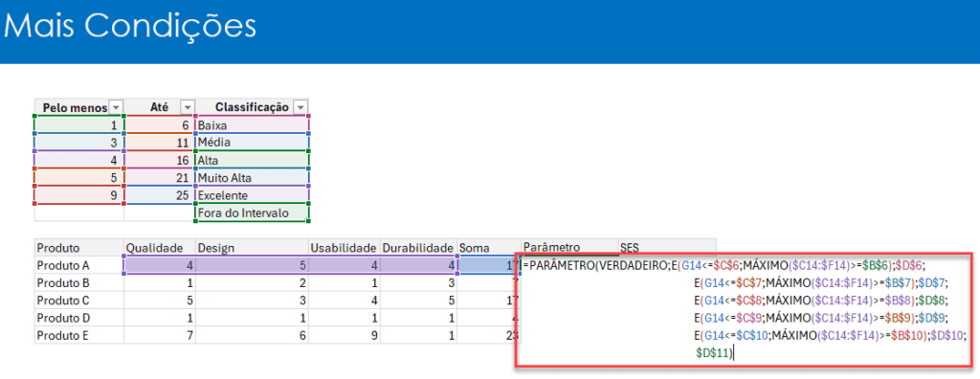The image size is (980, 379).
Task: Select Usabilidade value for Produto C
Action: (x=345, y=301)
